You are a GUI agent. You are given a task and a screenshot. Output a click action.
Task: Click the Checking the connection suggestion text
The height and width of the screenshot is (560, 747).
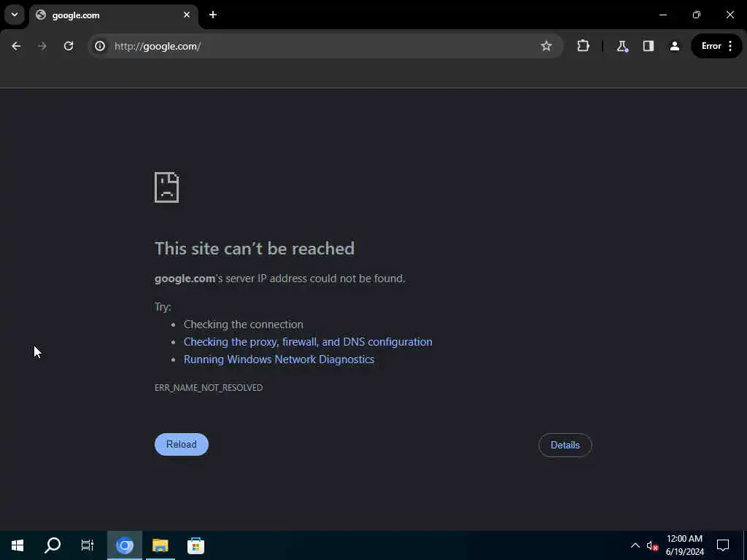pos(244,324)
